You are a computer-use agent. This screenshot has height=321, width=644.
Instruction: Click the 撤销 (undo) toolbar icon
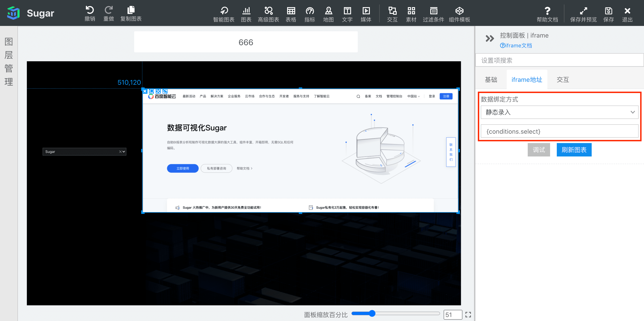(90, 14)
